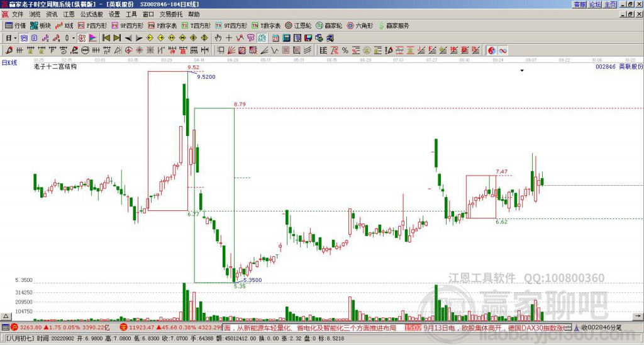Click the 收002846分笔 status entry

pos(601,328)
